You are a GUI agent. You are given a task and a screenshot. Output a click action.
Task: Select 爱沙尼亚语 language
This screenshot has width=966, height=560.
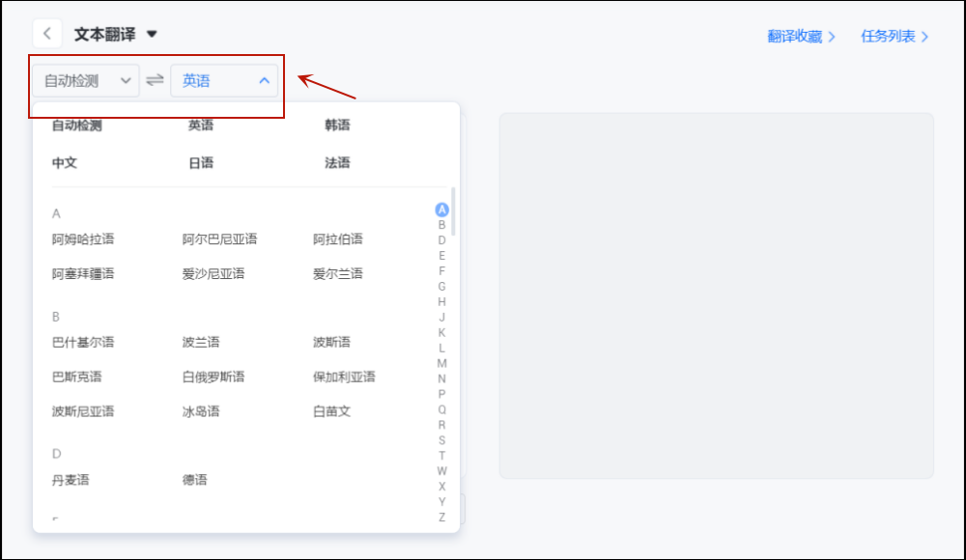[x=213, y=273]
